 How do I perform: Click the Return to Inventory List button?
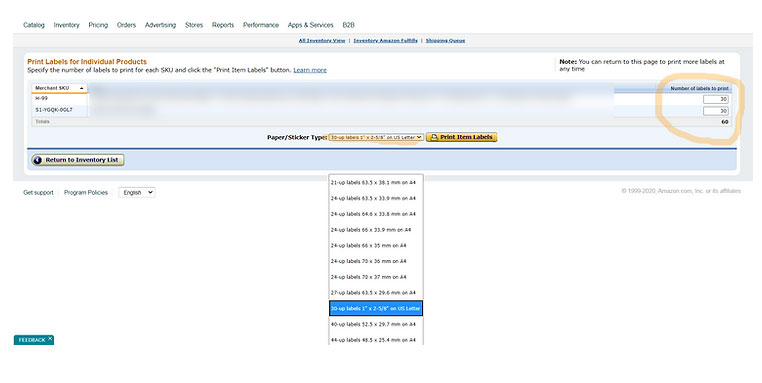click(x=78, y=160)
